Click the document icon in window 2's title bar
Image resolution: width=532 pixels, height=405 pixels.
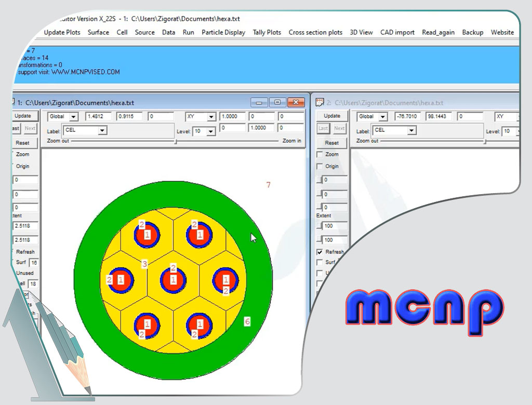(x=320, y=102)
